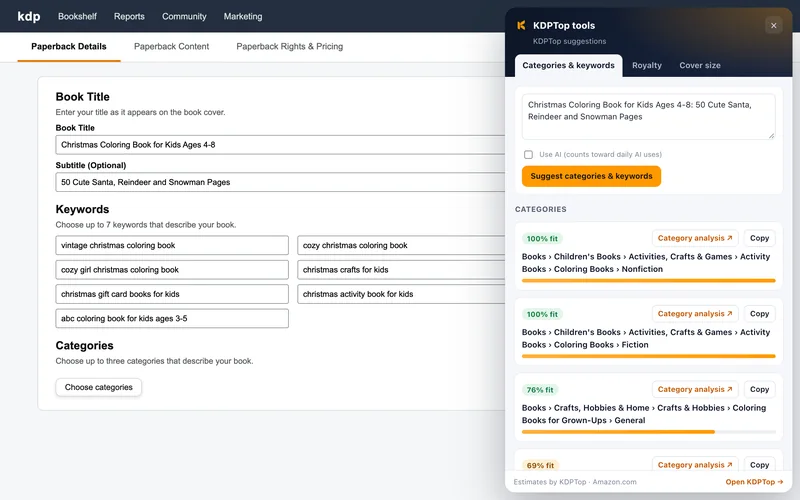The image size is (800, 500).
Task: Copy the Coloring Books for Grown-Ups category
Action: point(759,389)
